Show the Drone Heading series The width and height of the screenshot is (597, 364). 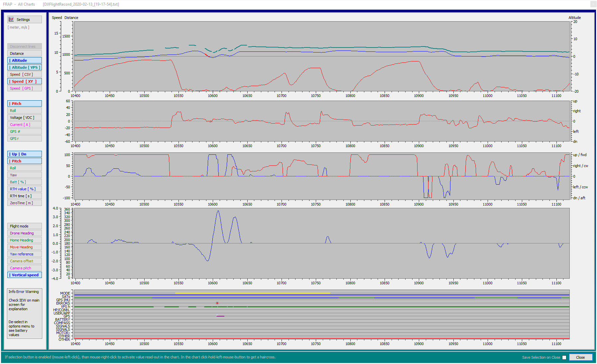point(25,233)
